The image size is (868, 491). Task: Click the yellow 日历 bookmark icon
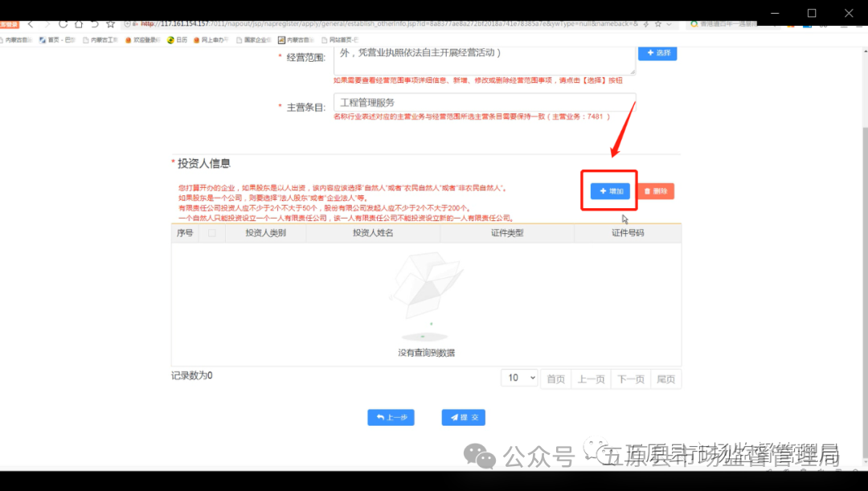click(170, 39)
